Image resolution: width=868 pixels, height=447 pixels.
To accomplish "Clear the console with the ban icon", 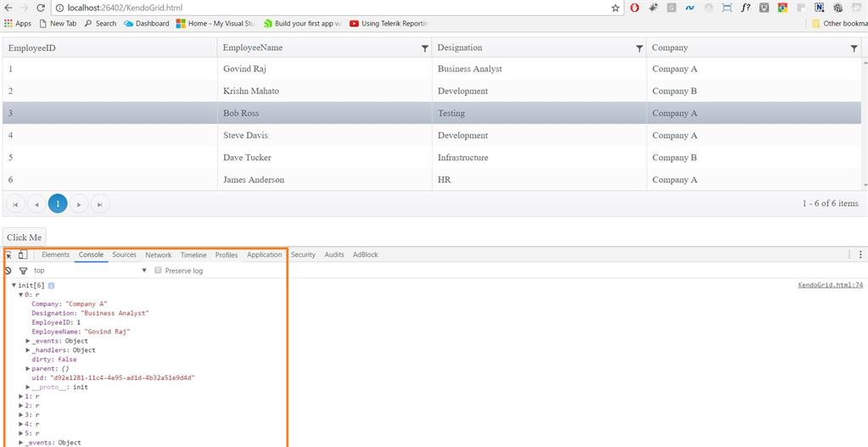I will coord(8,271).
